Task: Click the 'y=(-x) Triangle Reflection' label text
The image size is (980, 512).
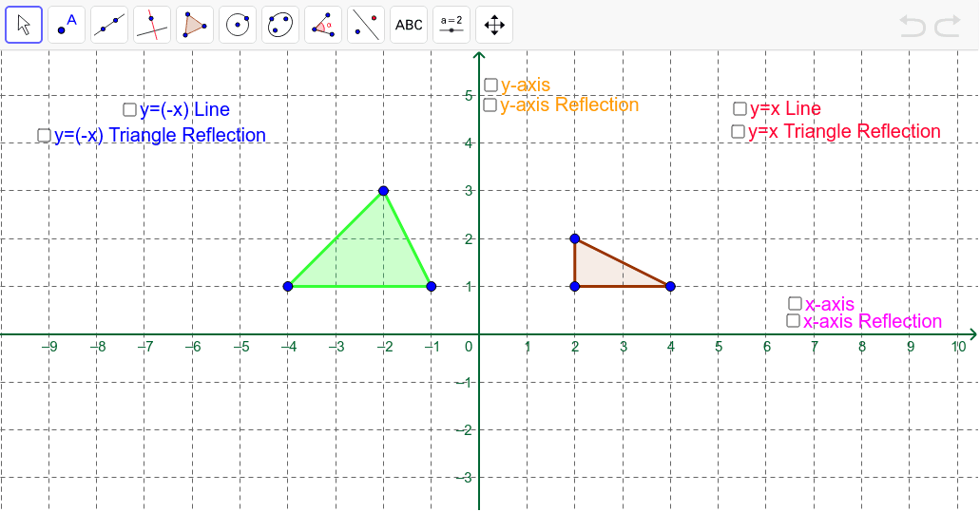Action: [160, 136]
